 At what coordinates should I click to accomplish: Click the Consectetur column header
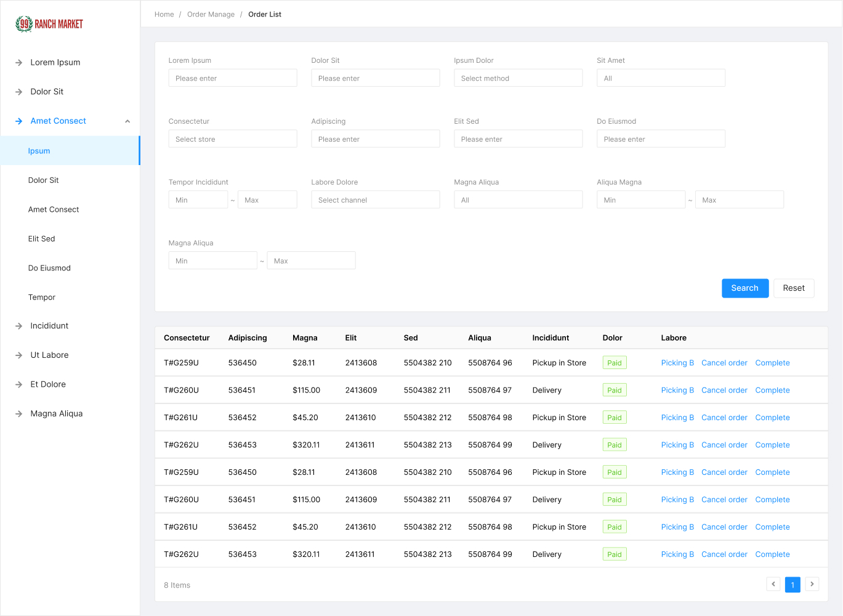coord(187,338)
